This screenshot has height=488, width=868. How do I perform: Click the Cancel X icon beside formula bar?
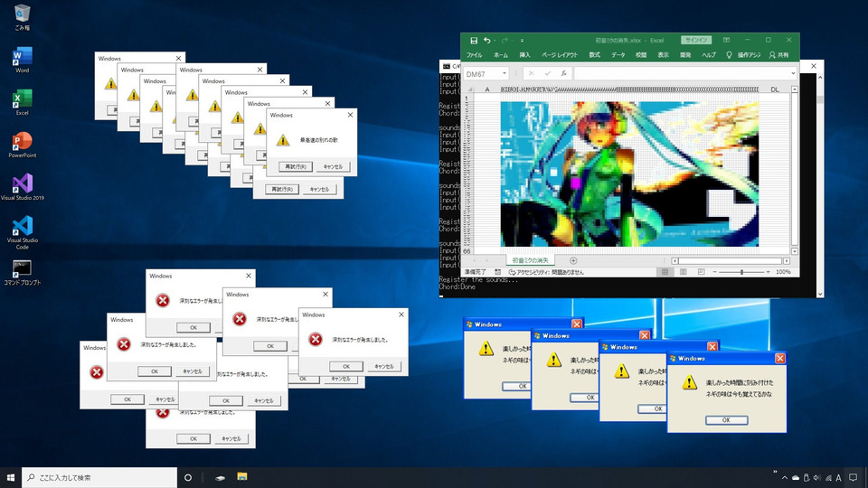[x=532, y=73]
